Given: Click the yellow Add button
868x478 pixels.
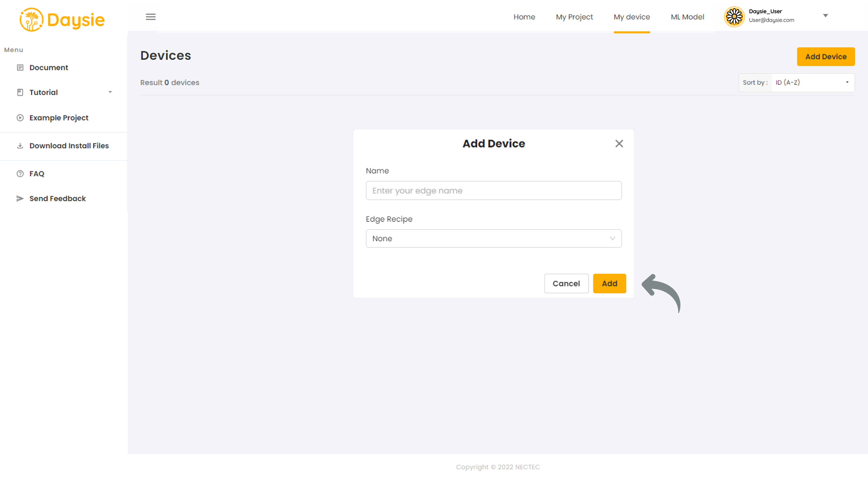Looking at the screenshot, I should click(609, 283).
